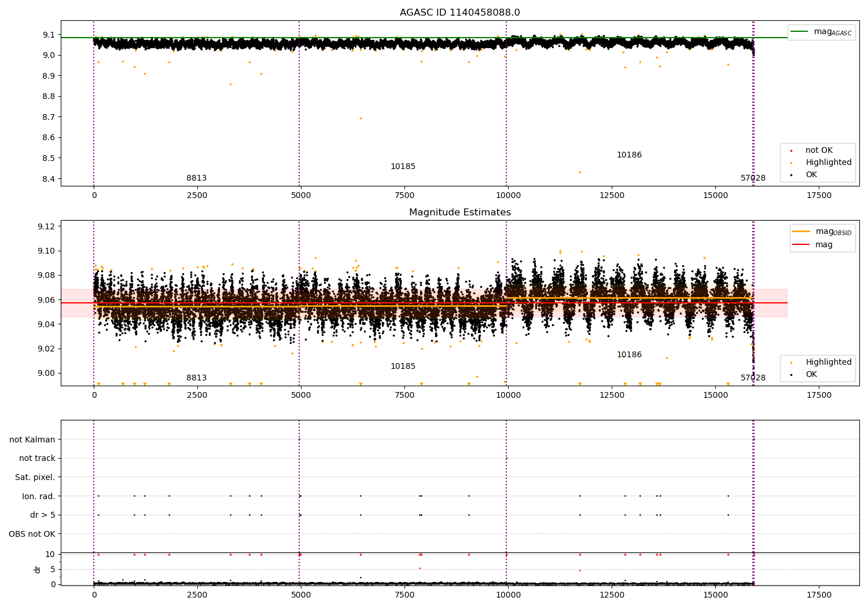Click the 5 tick on the dr axis
The height and width of the screenshot is (608, 868).
pyautogui.click(x=53, y=569)
